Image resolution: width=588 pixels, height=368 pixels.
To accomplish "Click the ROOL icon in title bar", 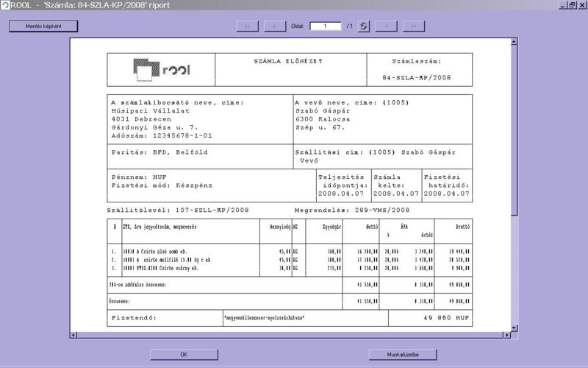I will point(6,5).
